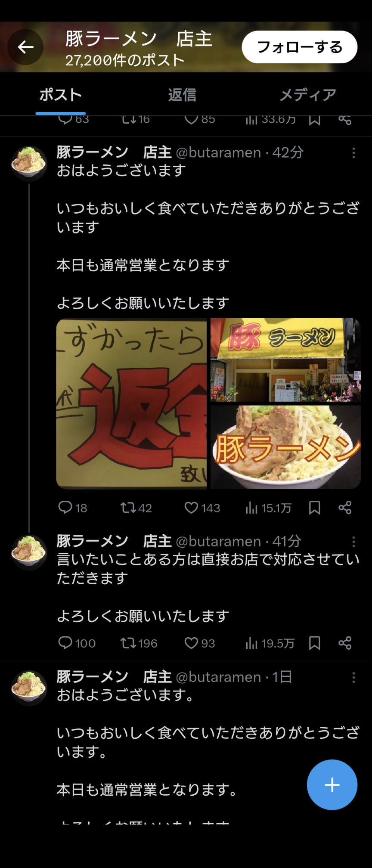372x868 pixels.
Task: Like the 41分 post with 93 likes
Action: point(199,643)
